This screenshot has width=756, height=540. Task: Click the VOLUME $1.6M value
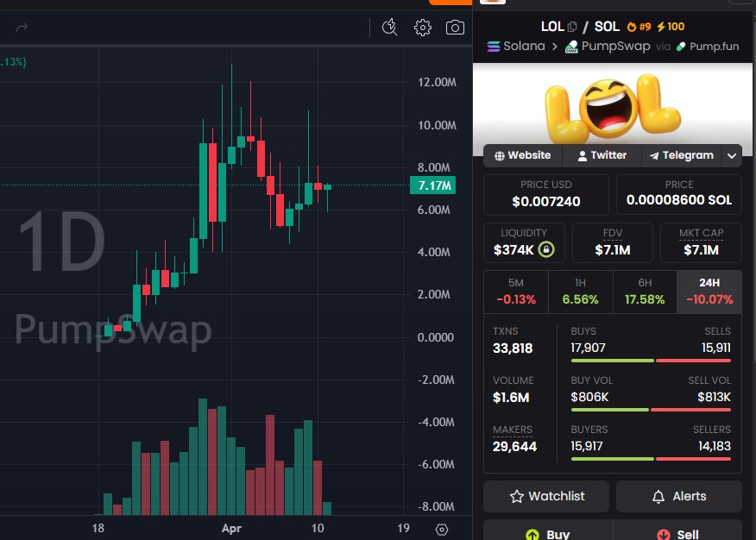(511, 398)
